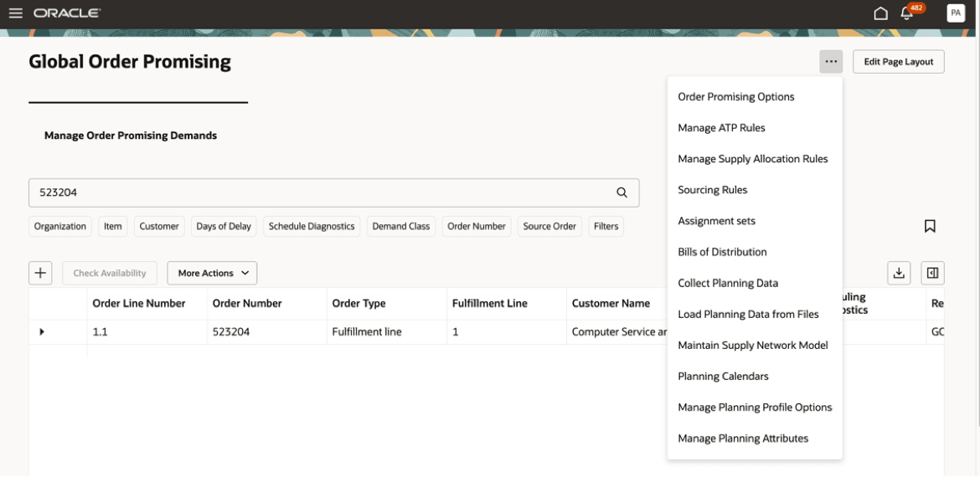Screen dimensions: 980x477
Task: Select Manage ATP Rules
Action: coord(755,128)
